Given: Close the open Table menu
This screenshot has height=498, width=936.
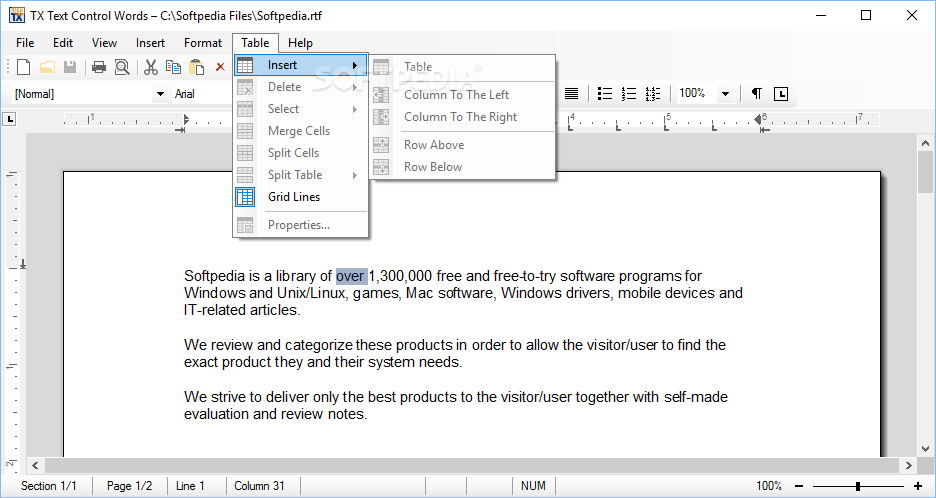Looking at the screenshot, I should 255,43.
